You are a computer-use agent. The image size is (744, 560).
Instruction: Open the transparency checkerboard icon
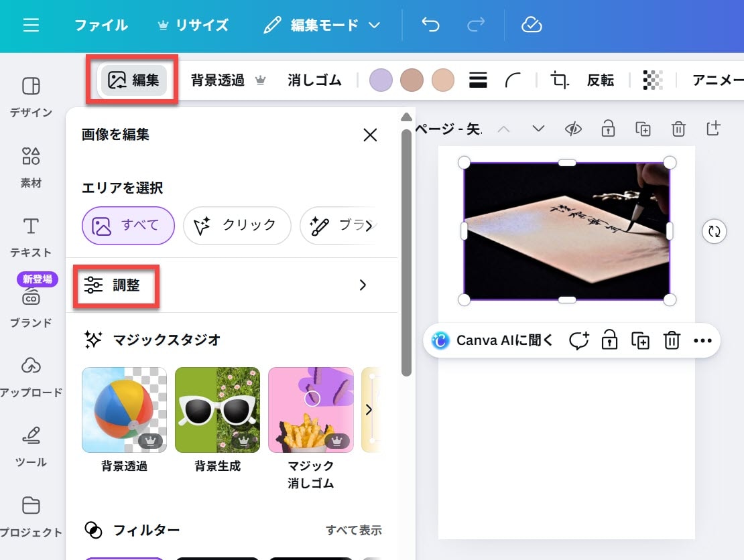[x=652, y=80]
